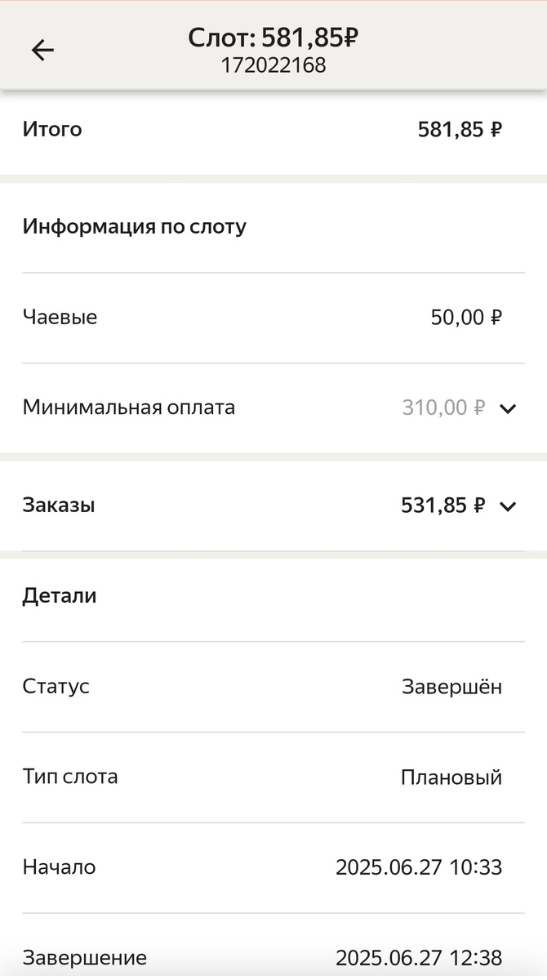Tap the 50,00 ₽ tips value
This screenshot has width=547, height=980.
(x=467, y=317)
